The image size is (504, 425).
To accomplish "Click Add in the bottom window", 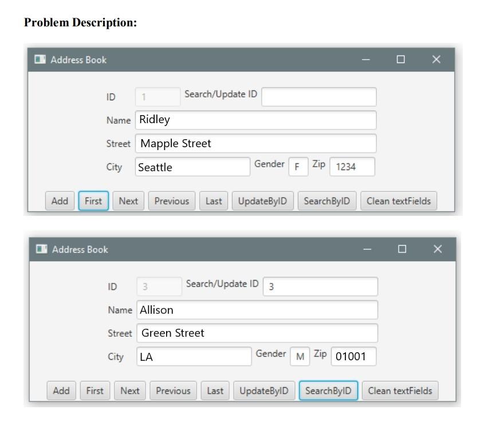I will pos(60,391).
